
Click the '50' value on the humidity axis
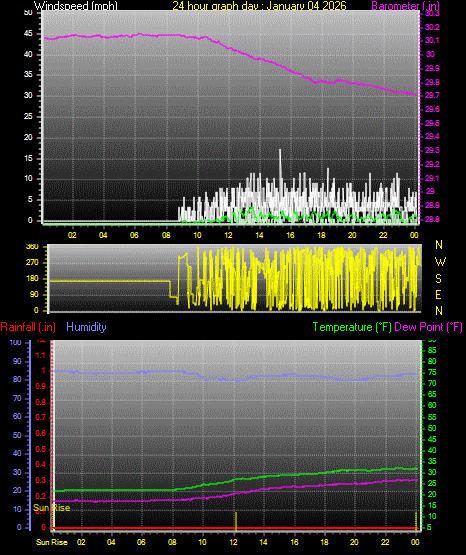point(17,435)
